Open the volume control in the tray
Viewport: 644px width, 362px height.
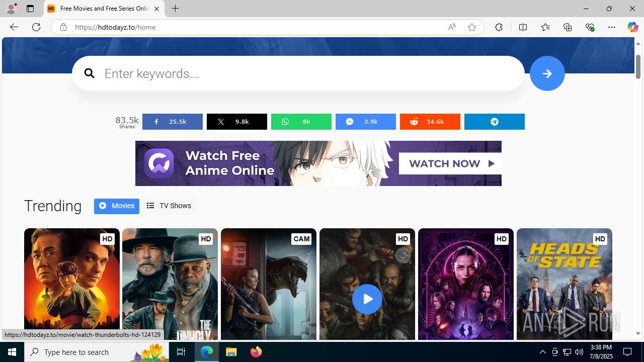(x=579, y=352)
